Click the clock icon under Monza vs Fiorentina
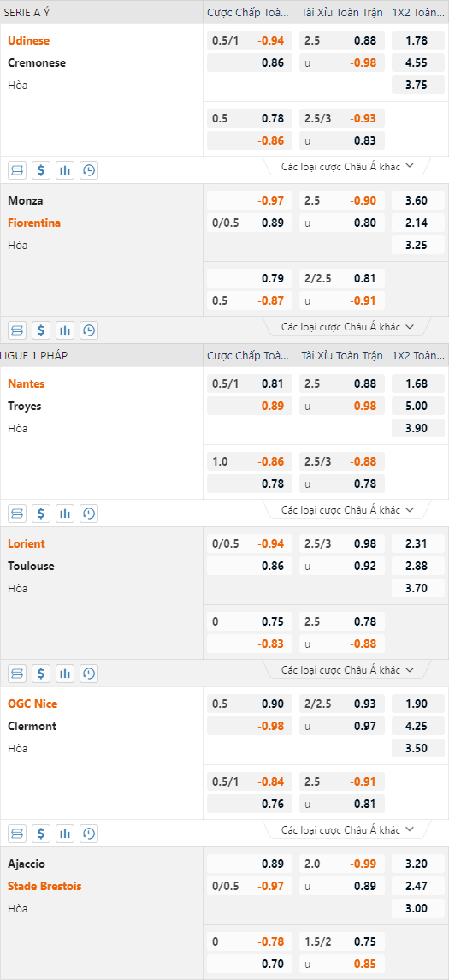Image resolution: width=449 pixels, height=980 pixels. pyautogui.click(x=89, y=330)
